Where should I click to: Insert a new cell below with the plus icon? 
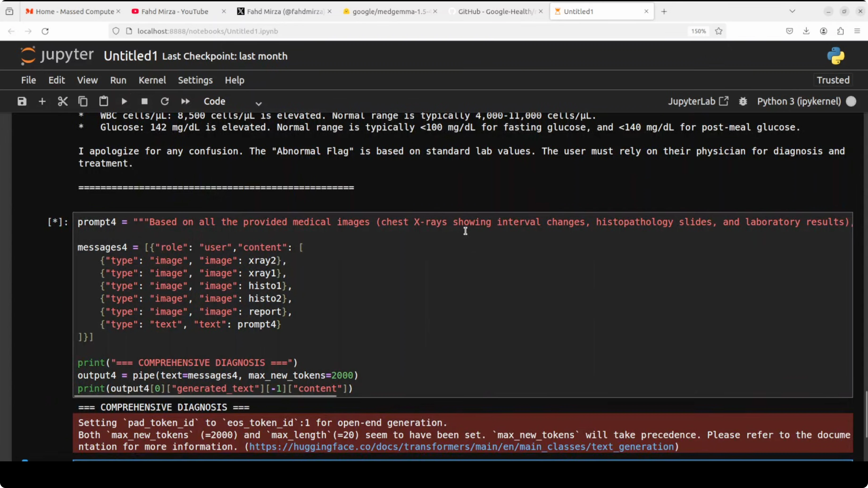pos(42,101)
